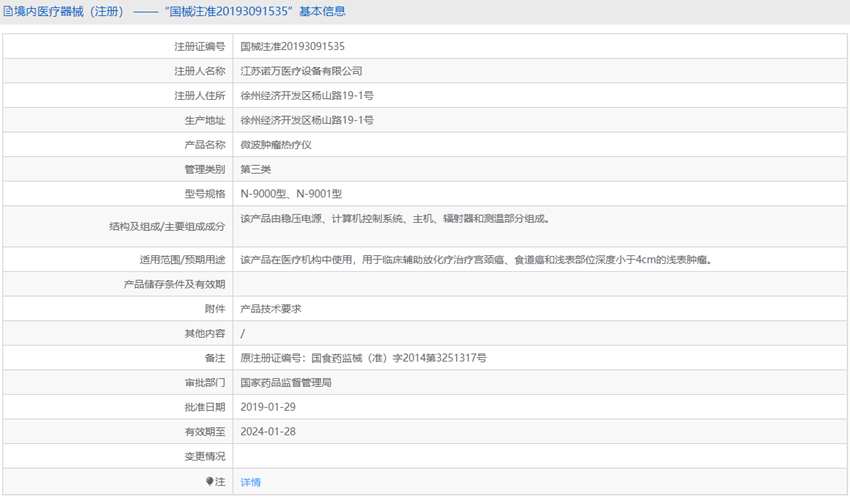850x498 pixels.
Task: Click product name 微波肿瘤热疗仪
Action: point(276,145)
